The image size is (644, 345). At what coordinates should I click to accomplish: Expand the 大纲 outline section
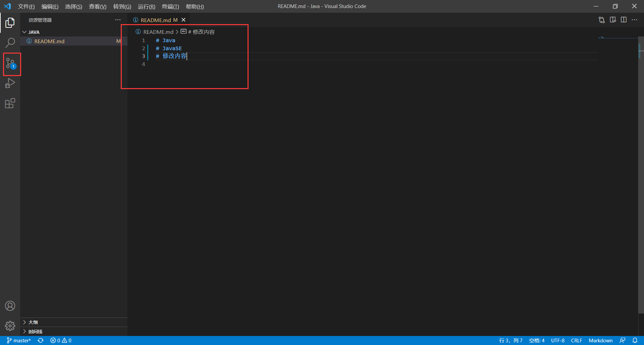click(x=73, y=322)
